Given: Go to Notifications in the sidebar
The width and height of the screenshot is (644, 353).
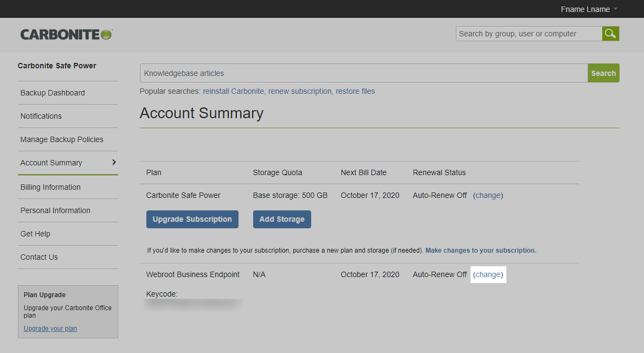Looking at the screenshot, I should click(41, 116).
